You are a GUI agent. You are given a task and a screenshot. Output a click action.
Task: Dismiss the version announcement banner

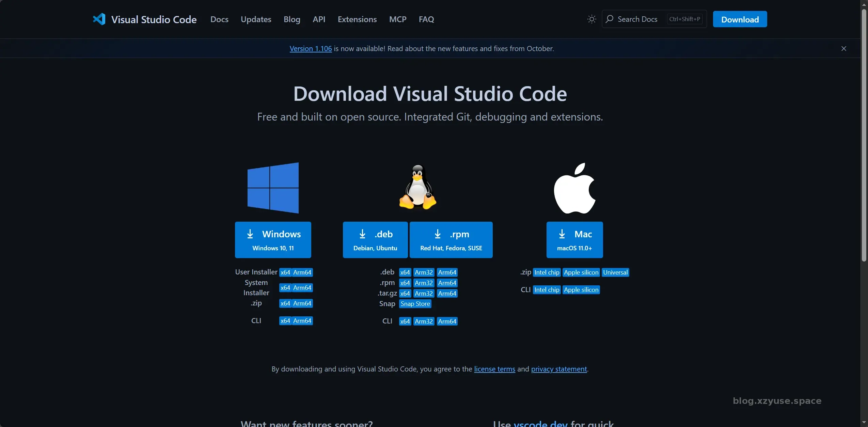(x=843, y=48)
